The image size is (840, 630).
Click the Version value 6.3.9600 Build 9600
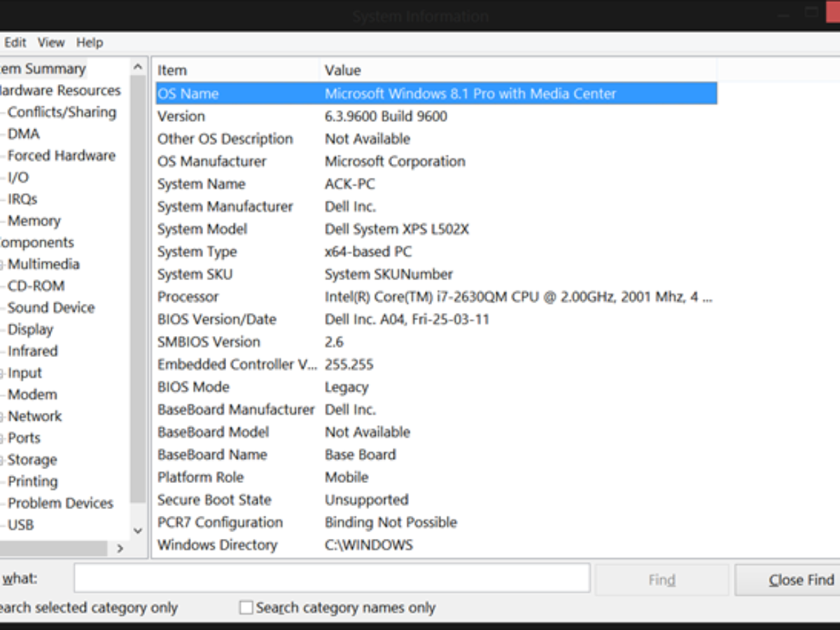tap(386, 116)
